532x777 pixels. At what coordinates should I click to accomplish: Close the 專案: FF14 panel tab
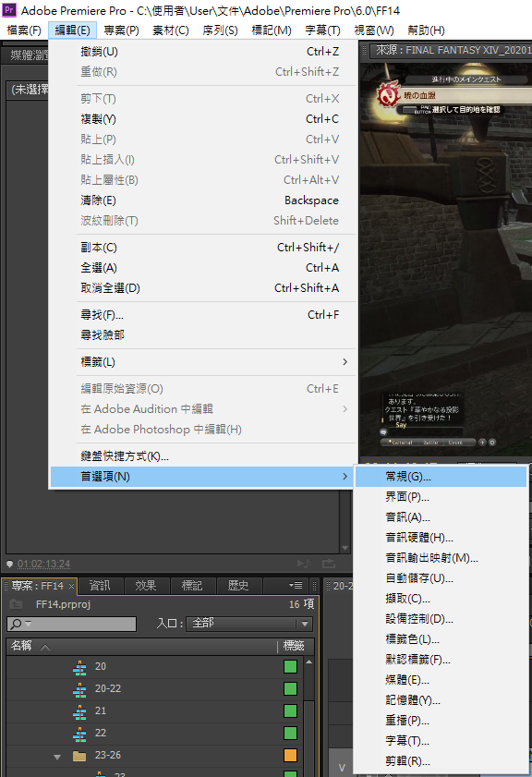click(71, 587)
